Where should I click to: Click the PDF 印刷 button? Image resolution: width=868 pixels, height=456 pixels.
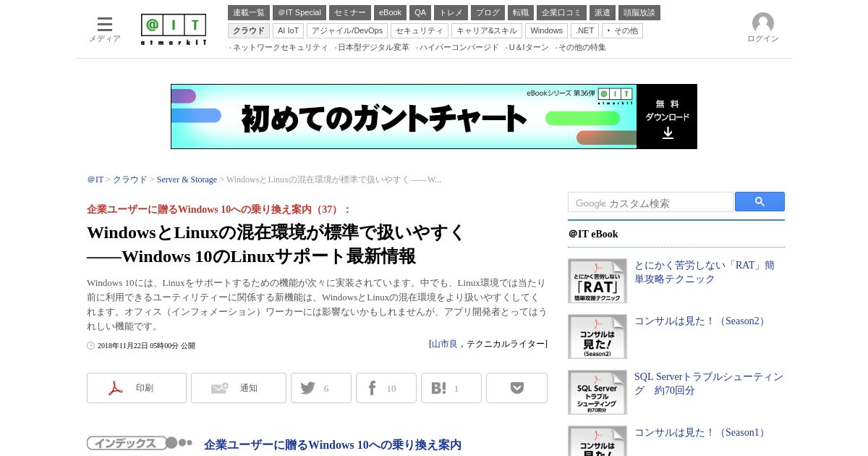pos(137,388)
